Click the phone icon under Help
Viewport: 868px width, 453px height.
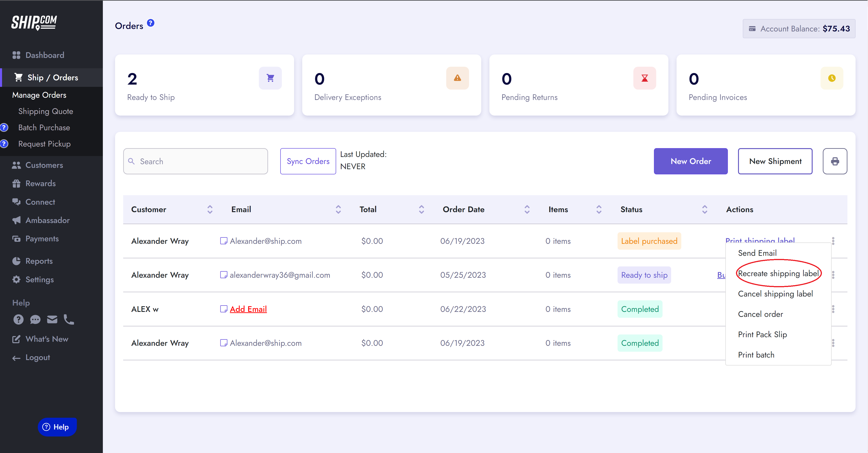[x=69, y=319]
